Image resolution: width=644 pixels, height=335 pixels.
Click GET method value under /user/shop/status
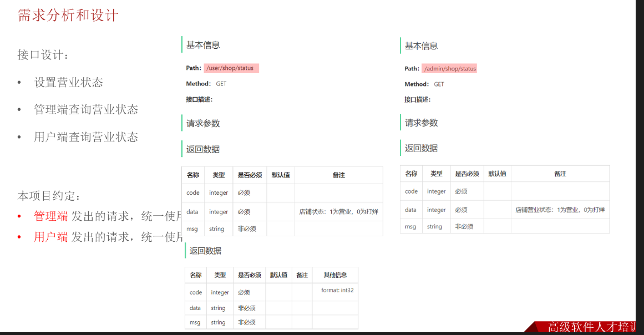(x=221, y=84)
